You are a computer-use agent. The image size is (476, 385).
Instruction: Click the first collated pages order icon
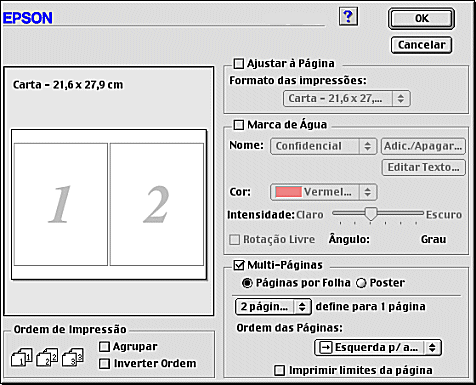coord(22,357)
